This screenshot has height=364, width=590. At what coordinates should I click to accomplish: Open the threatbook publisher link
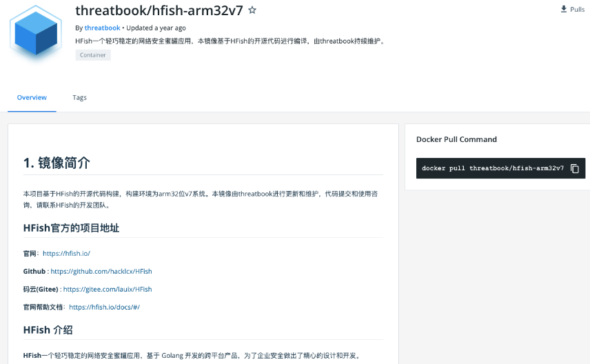click(x=102, y=28)
